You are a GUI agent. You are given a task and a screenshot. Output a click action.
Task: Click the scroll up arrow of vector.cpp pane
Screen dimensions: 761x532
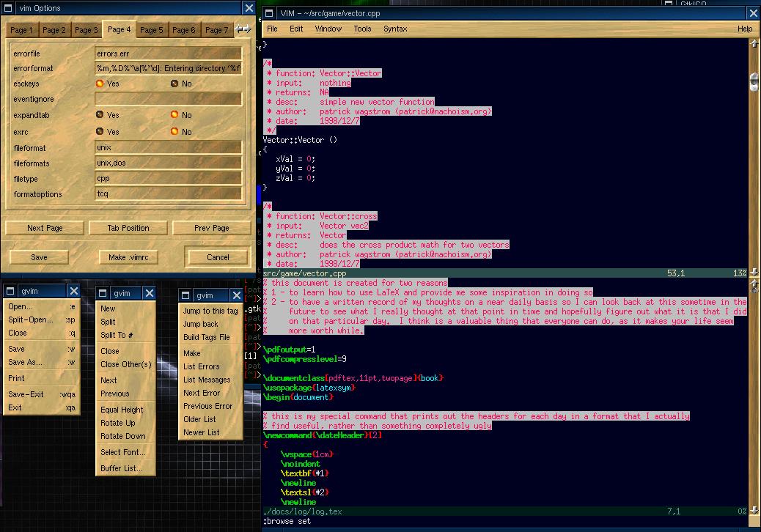(x=754, y=44)
